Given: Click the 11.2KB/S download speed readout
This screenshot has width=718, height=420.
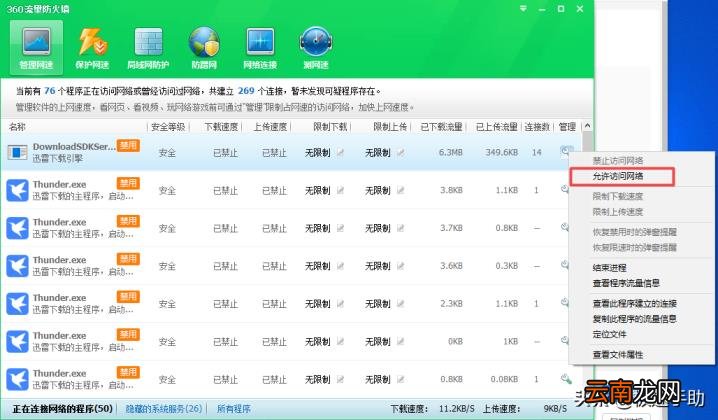Looking at the screenshot, I should click(457, 409).
